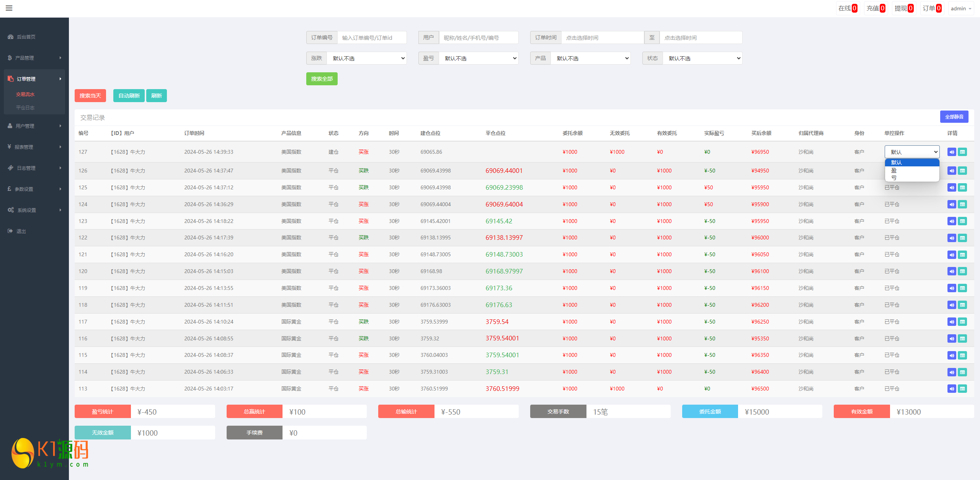The image size is (980, 480).
Task: Focus the 订单编号 input field
Action: 372,37
